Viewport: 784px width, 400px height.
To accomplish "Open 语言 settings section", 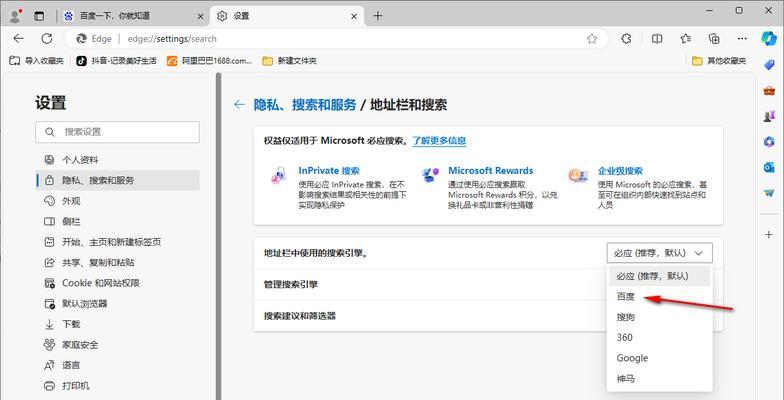I will 118,366.
